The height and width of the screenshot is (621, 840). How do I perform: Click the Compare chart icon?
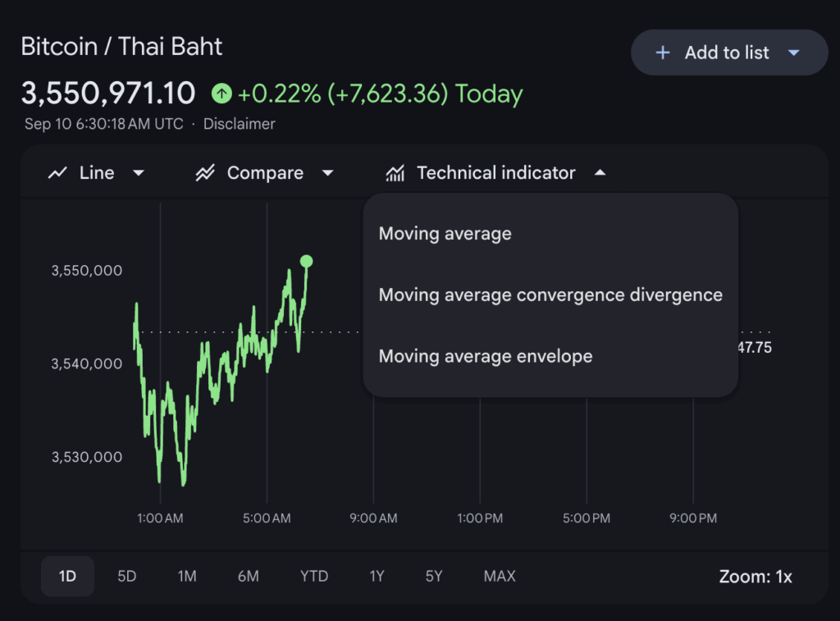tap(205, 173)
